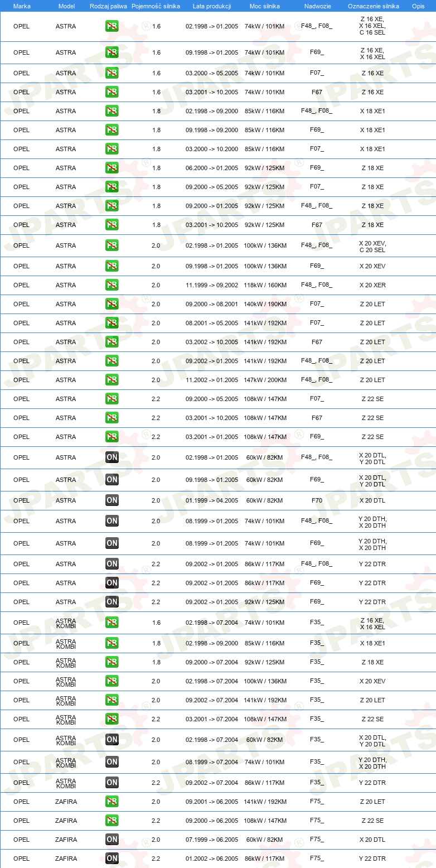Click the PB icon in the Zafira Z 22 SE row
The width and height of the screenshot is (436, 868).
click(x=112, y=821)
